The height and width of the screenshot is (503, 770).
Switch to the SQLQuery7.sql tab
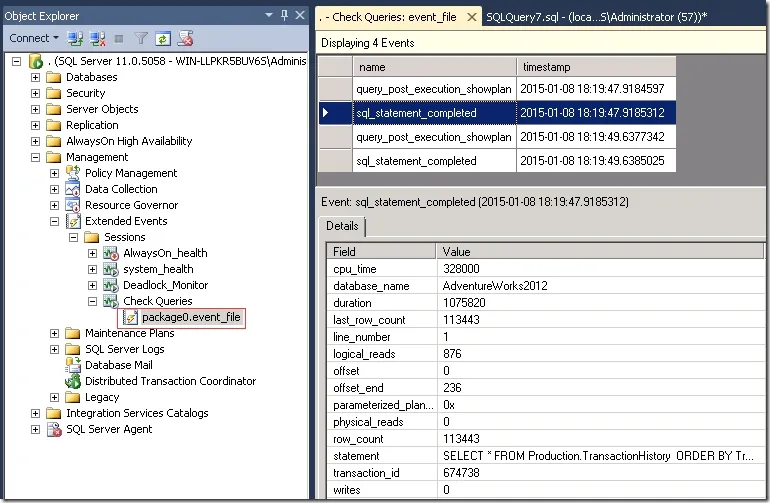(x=596, y=17)
